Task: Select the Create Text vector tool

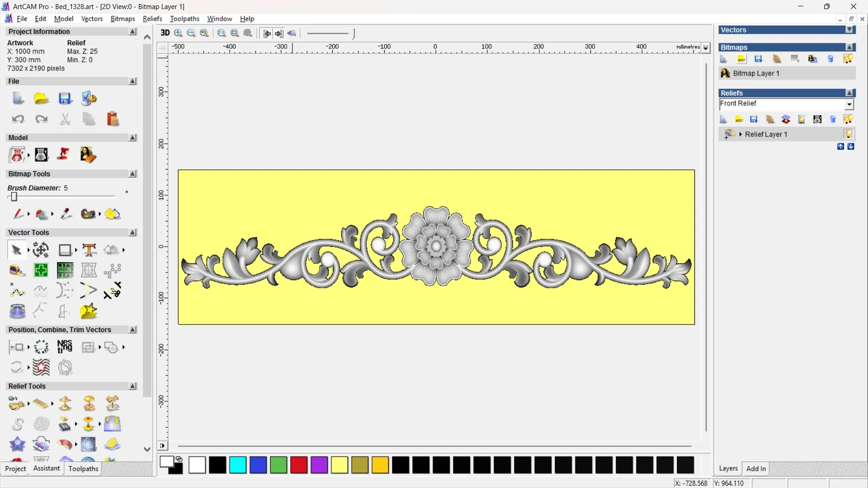Action: 89,250
